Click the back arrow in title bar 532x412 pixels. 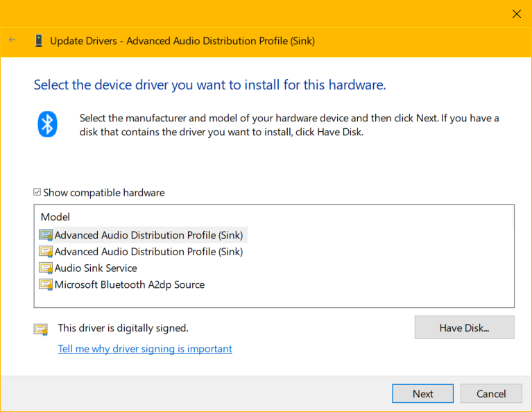pos(12,40)
